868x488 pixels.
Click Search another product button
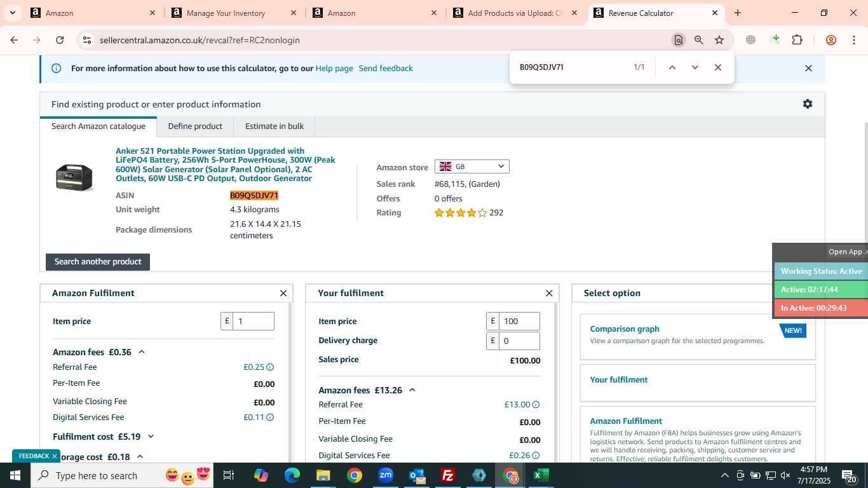[x=98, y=262]
